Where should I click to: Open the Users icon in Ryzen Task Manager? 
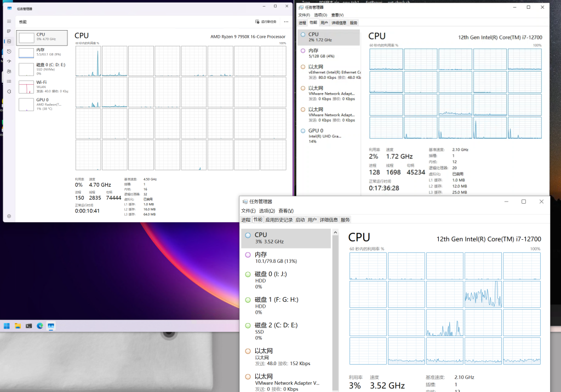click(x=9, y=72)
